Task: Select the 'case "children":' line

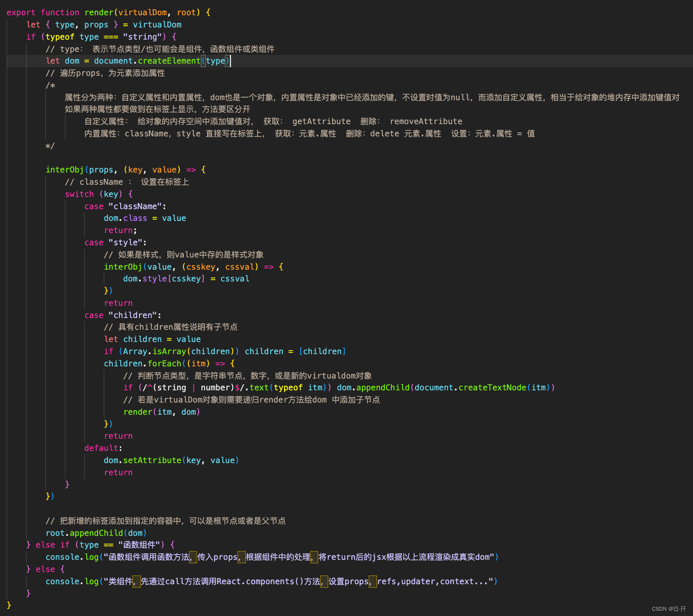Action: [x=123, y=315]
